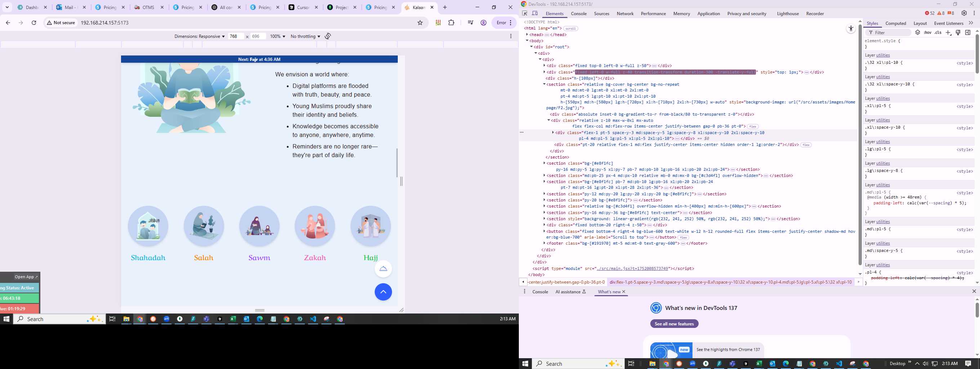The width and height of the screenshot is (980, 369).
Task: Open the Chrome profile avatar
Action: (484, 23)
